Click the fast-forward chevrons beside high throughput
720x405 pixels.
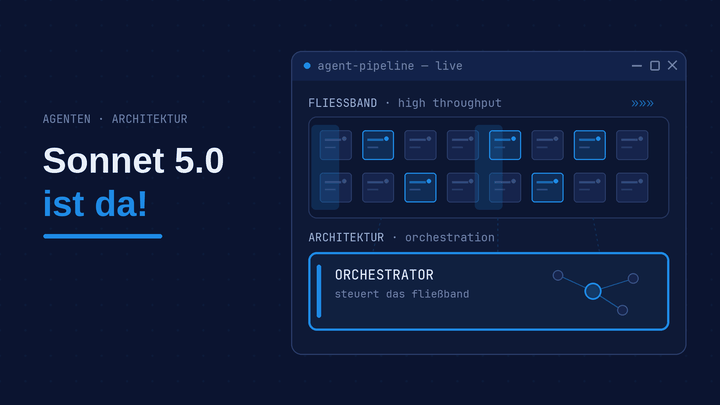[x=642, y=103]
